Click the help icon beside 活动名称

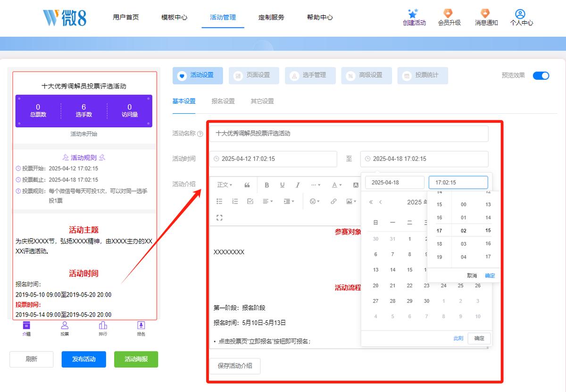click(x=200, y=134)
